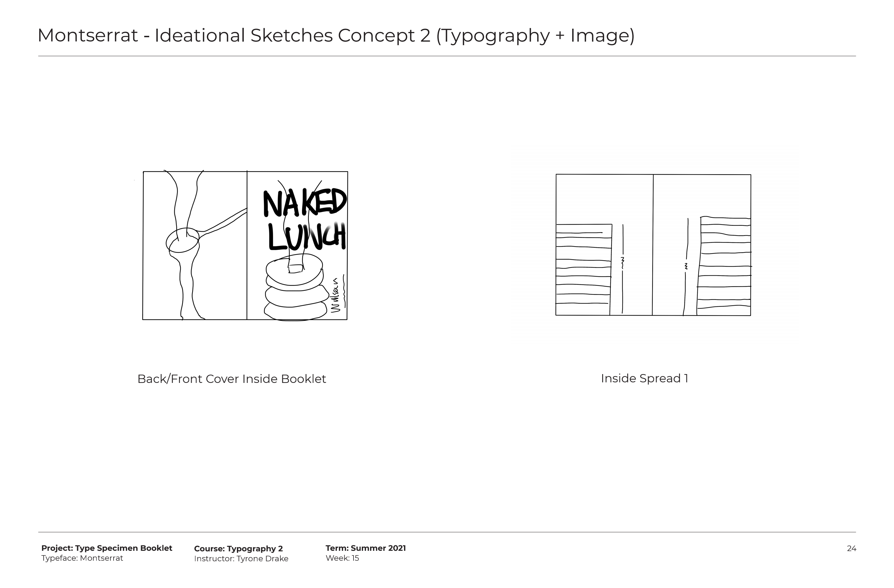Click Project: Type Specimen Booklet label
Viewport: 894px width, 588px height.
pos(107,548)
